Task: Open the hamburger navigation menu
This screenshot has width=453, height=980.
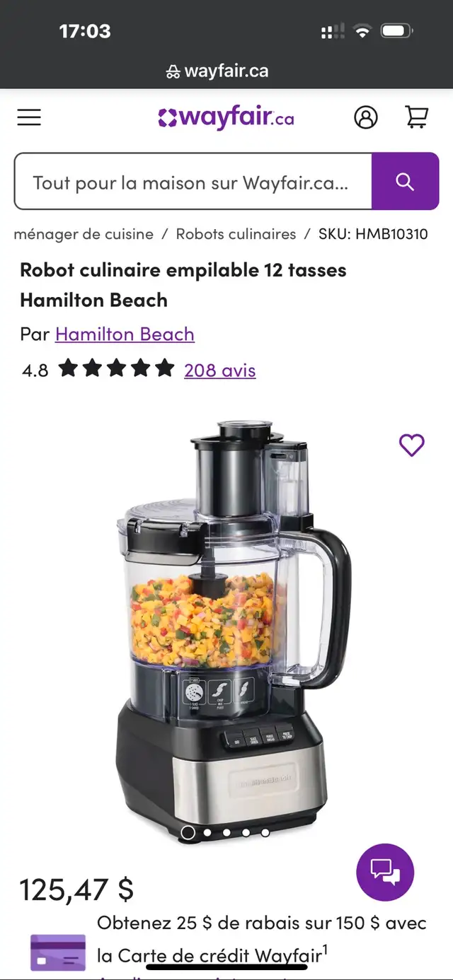Action: pyautogui.click(x=29, y=117)
